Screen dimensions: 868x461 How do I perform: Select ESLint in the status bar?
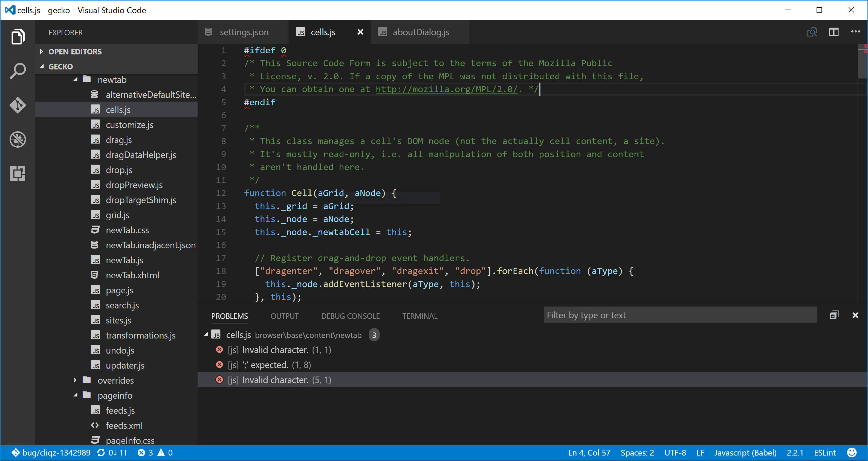(825, 453)
